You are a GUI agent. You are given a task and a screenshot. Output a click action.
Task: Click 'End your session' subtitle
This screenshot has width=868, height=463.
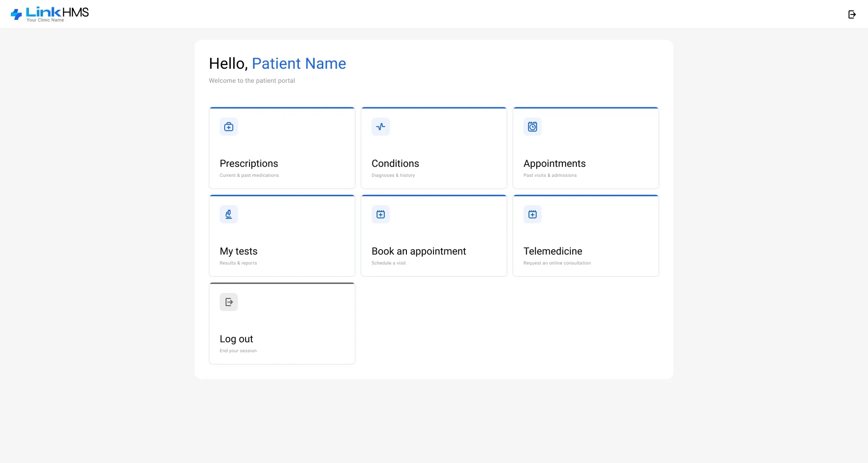[x=238, y=351]
